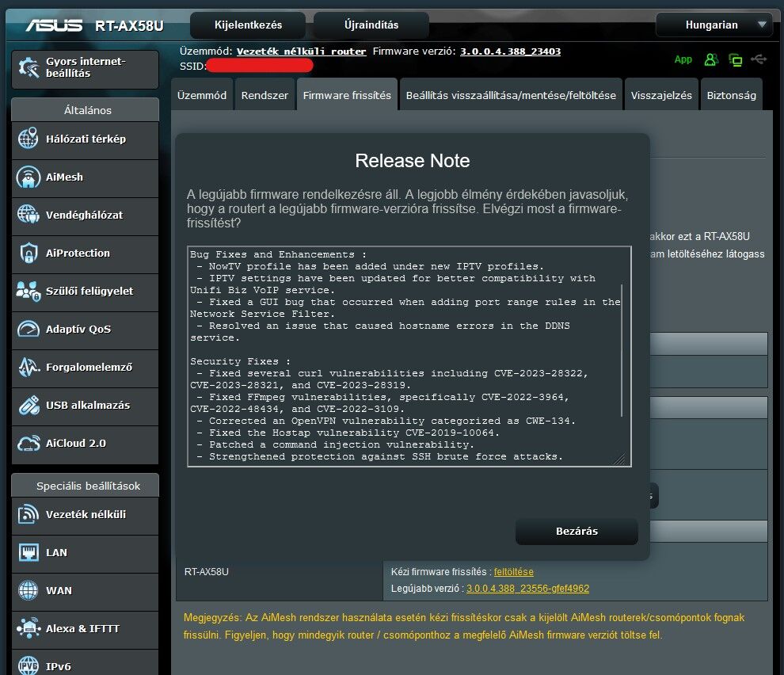Click the Újraindítás reboot button
The width and height of the screenshot is (784, 675).
371,25
